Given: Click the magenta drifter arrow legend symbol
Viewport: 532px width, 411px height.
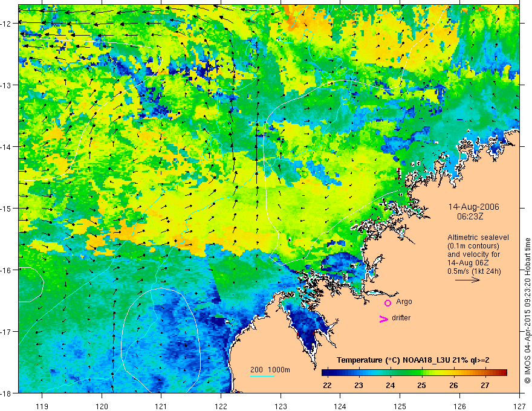Looking at the screenshot, I should pos(384,319).
